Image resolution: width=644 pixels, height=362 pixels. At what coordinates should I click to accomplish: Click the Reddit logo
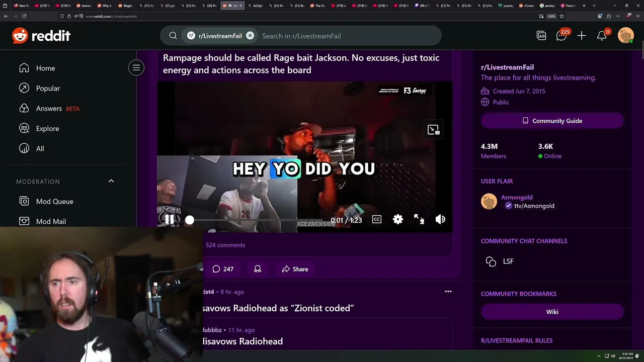41,36
